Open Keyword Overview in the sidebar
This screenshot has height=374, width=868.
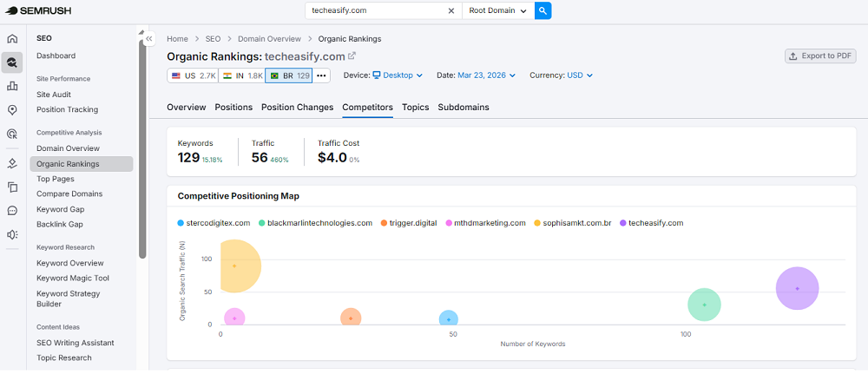point(69,263)
